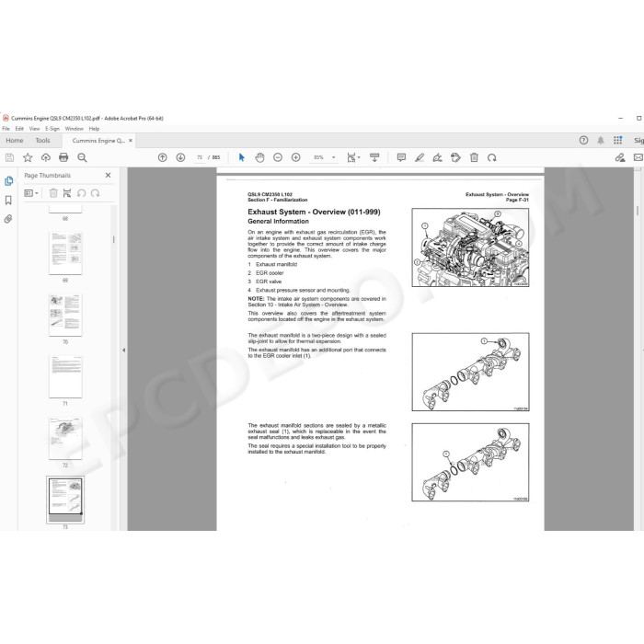Click the Sign in button

[638, 141]
